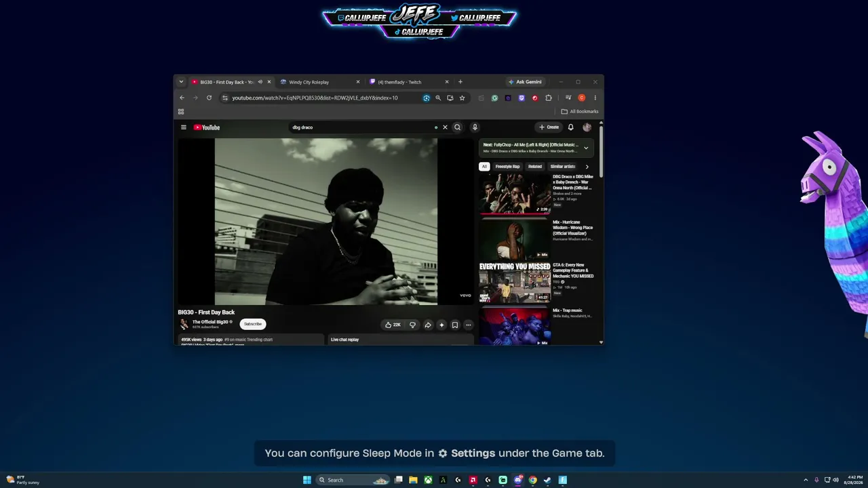Screen dimensions: 868x488
Task: Open the Hurricane Wisdom mix thumbnail
Action: coord(515,239)
